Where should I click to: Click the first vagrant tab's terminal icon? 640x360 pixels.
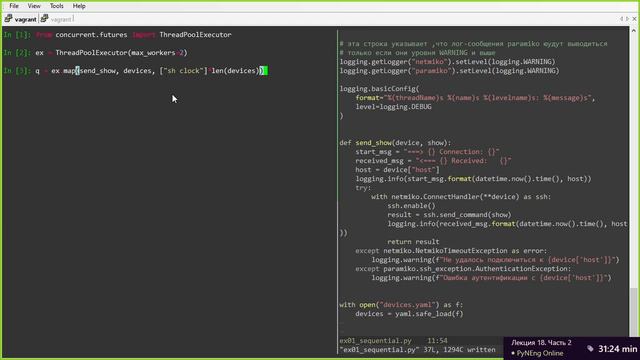[x=8, y=19]
